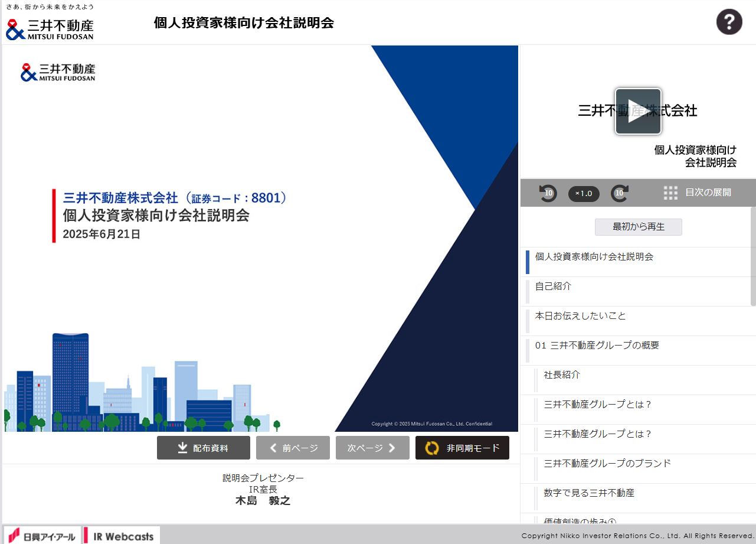
Task: Skip forward 10 seconds icon
Action: point(620,193)
